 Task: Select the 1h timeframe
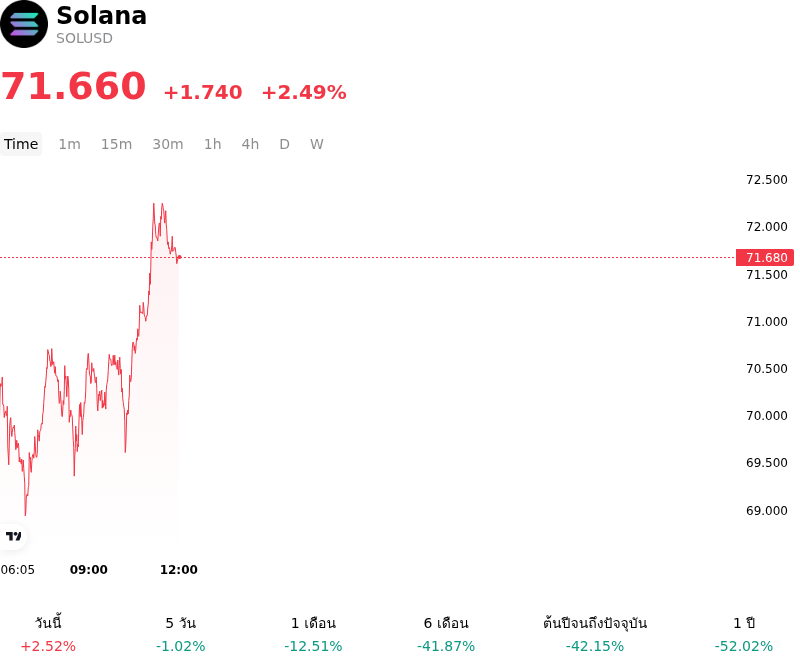[213, 144]
